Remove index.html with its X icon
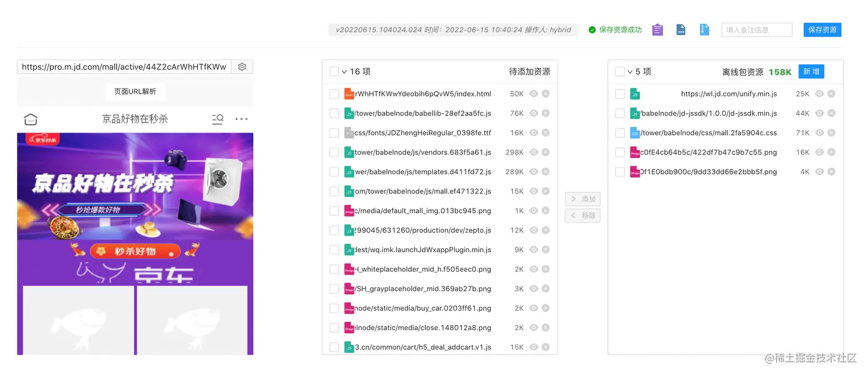Screen dimensions: 868x375 pyautogui.click(x=545, y=94)
